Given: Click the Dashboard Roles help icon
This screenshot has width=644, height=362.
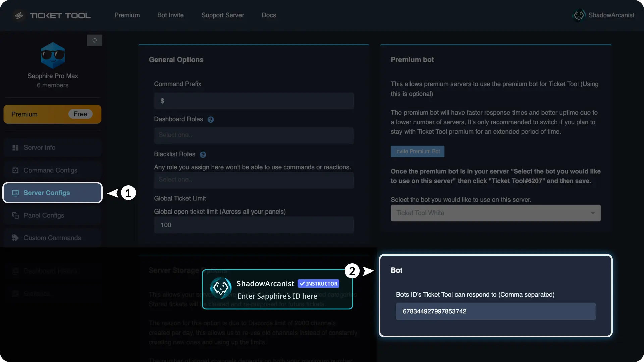Looking at the screenshot, I should [211, 120].
